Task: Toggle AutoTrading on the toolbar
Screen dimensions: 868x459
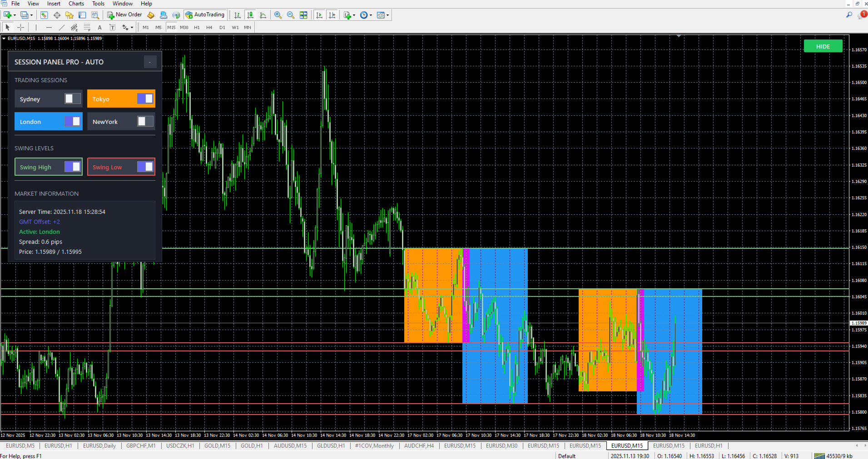Action: pos(205,15)
